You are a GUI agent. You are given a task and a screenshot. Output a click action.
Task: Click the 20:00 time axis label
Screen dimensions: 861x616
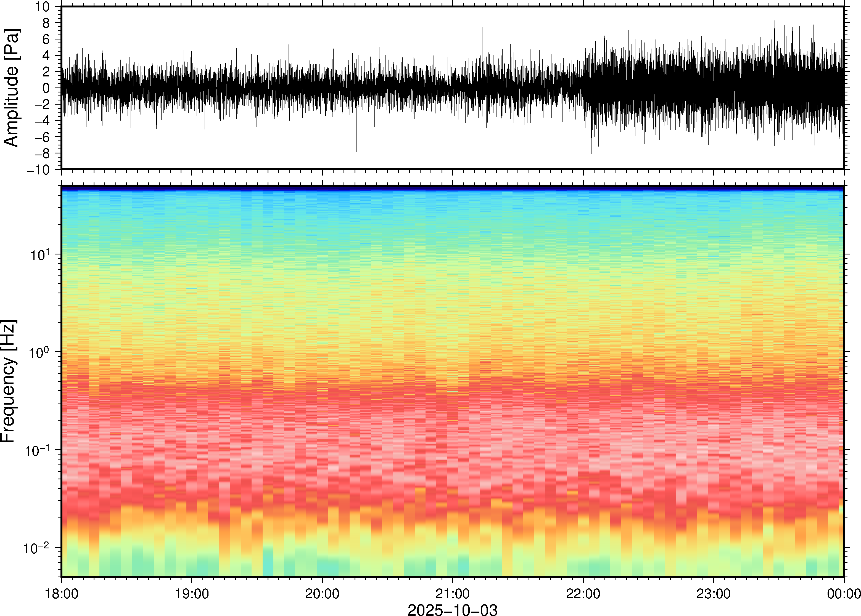click(322, 594)
